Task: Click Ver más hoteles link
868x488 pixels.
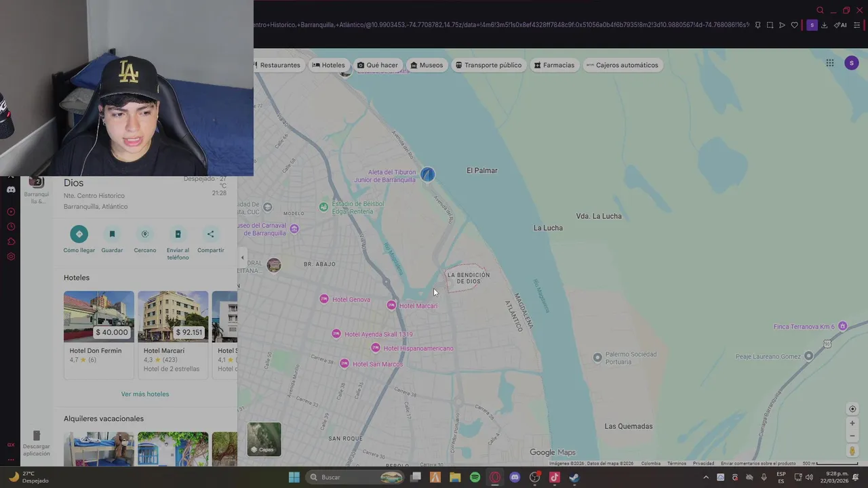Action: [x=145, y=394]
